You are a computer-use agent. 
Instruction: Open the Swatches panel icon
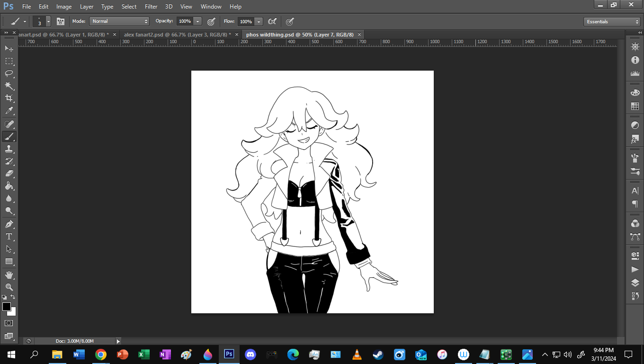[635, 106]
